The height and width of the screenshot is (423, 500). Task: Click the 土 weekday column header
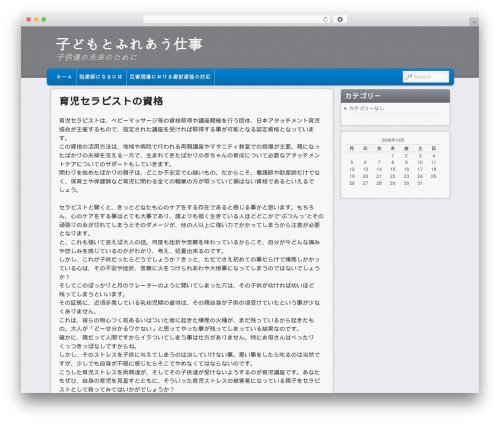(x=420, y=148)
